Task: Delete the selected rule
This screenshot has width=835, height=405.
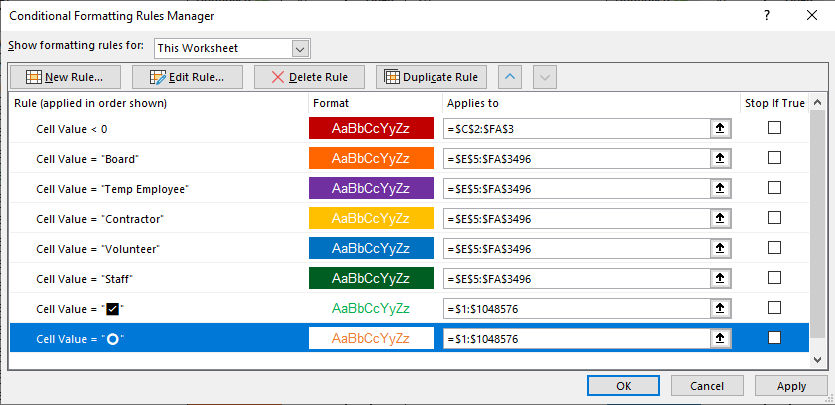Action: [309, 77]
